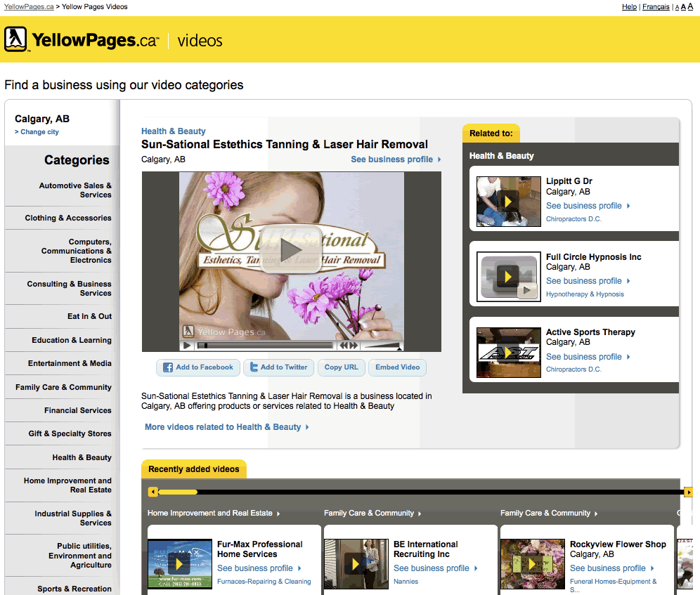
Task: Open Family Care & Community heading above BE International
Action: coord(372,514)
